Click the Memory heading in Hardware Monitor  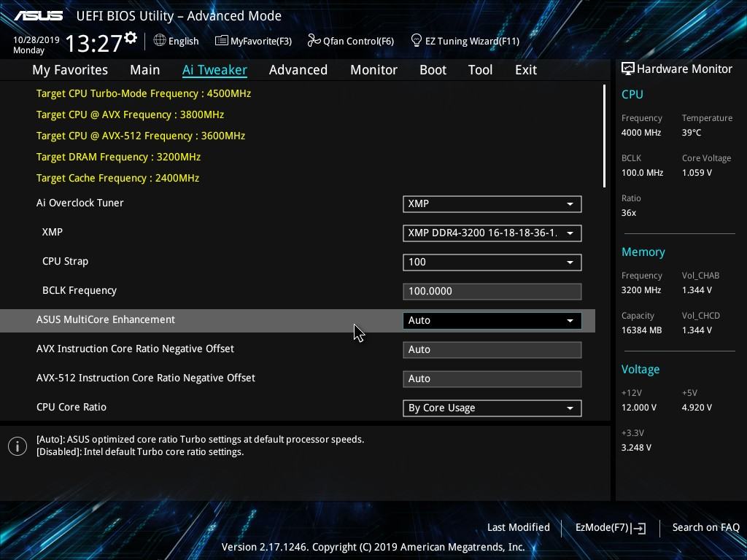[x=643, y=252]
